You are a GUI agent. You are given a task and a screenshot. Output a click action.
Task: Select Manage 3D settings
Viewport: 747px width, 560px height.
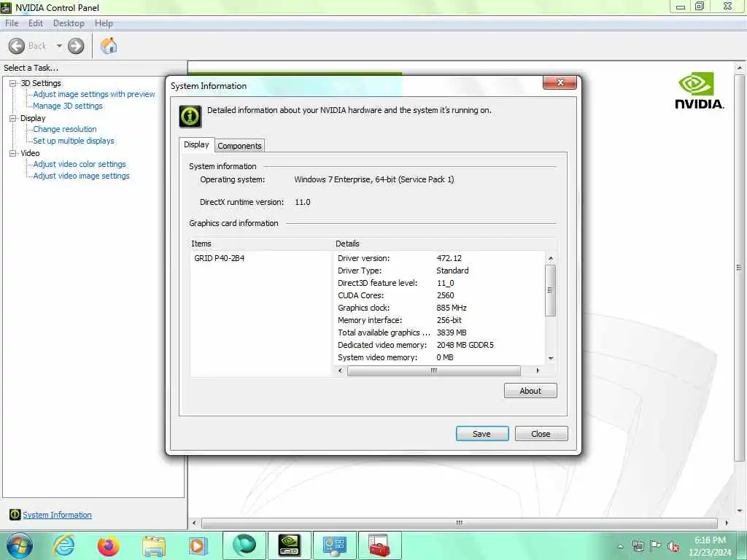[x=68, y=106]
